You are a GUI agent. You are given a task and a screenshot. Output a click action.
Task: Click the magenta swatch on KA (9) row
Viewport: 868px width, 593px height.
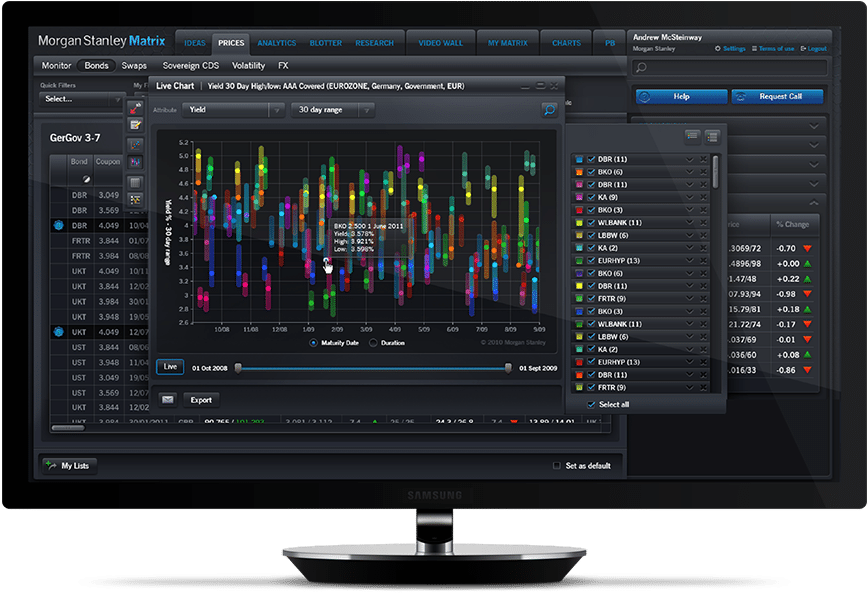(579, 197)
